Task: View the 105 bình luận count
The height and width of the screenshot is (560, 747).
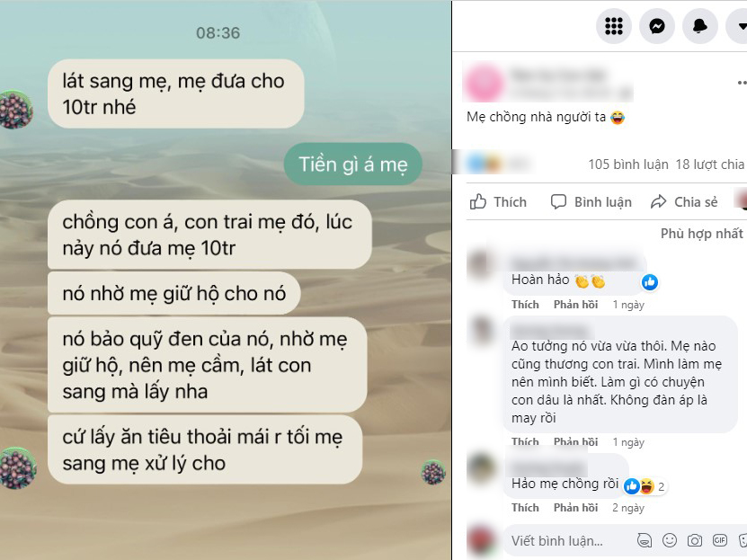Action: point(628,164)
